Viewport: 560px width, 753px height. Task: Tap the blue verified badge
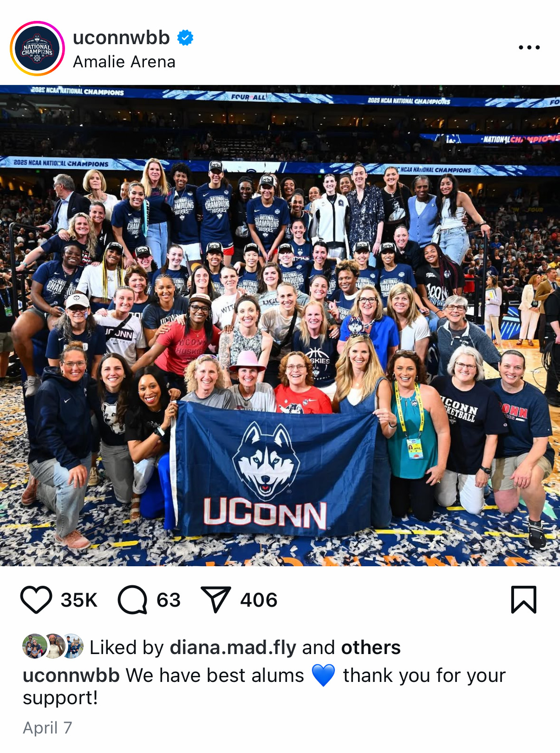pyautogui.click(x=185, y=38)
